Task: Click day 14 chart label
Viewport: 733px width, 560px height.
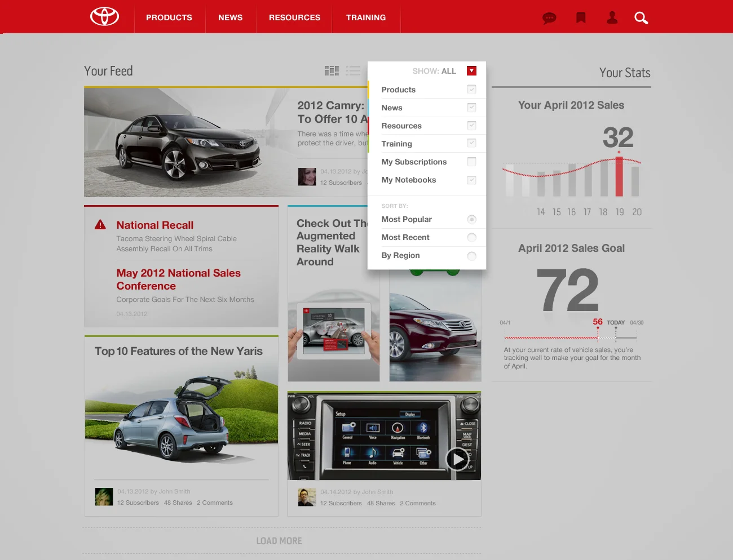Action: (541, 212)
